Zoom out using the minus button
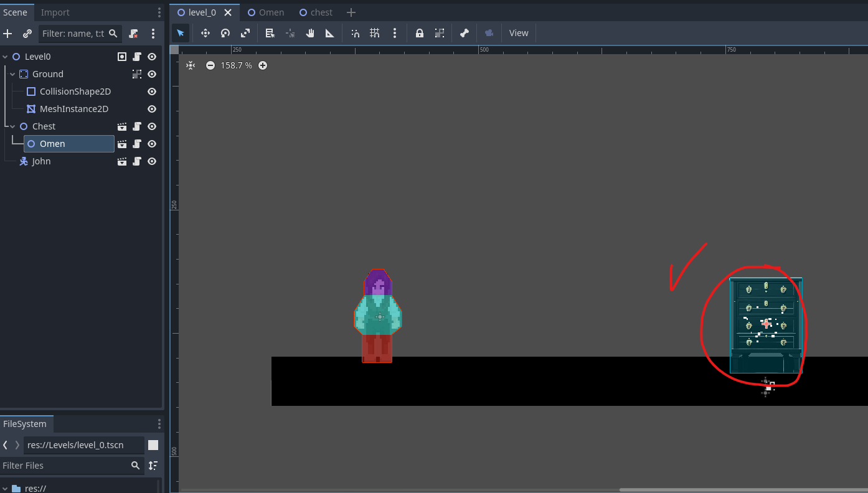 [210, 65]
